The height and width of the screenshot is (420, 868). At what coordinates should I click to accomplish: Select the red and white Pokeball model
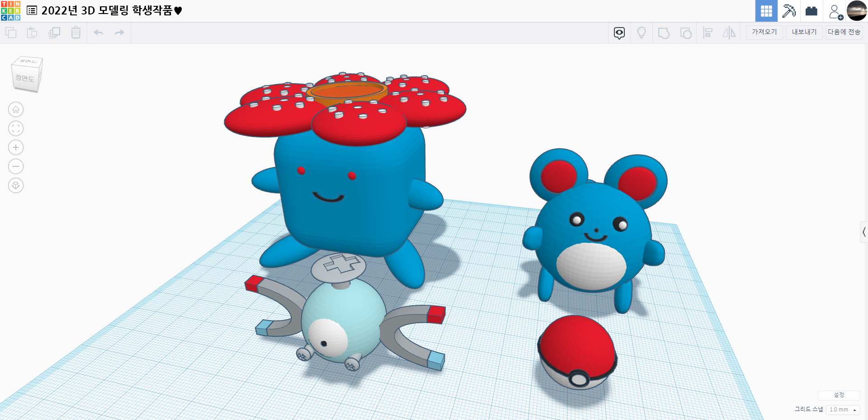point(577,352)
